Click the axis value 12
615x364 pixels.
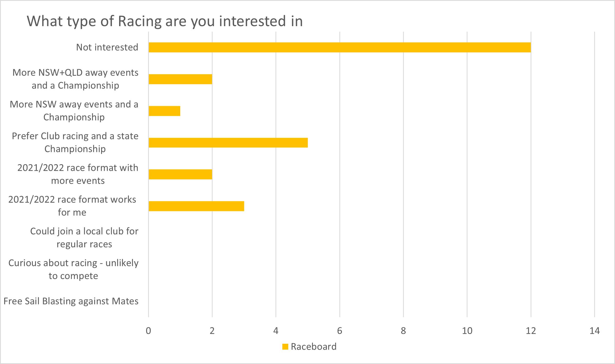(x=531, y=331)
